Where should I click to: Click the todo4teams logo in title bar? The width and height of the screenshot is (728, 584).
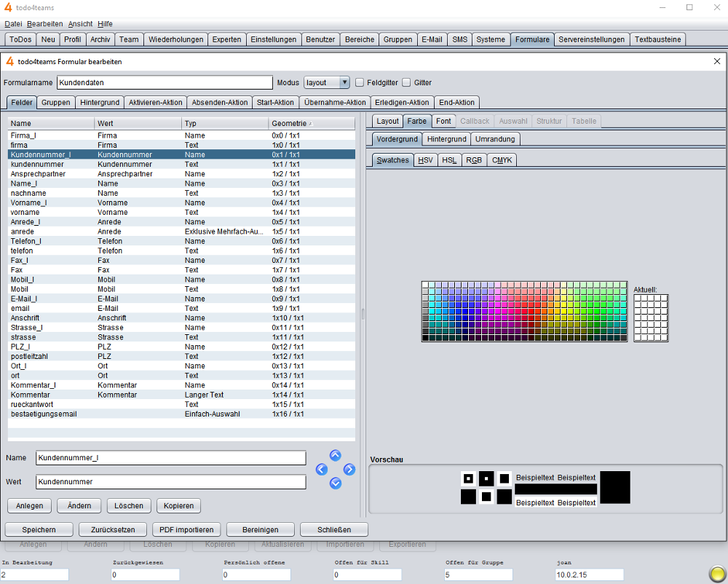8,7
